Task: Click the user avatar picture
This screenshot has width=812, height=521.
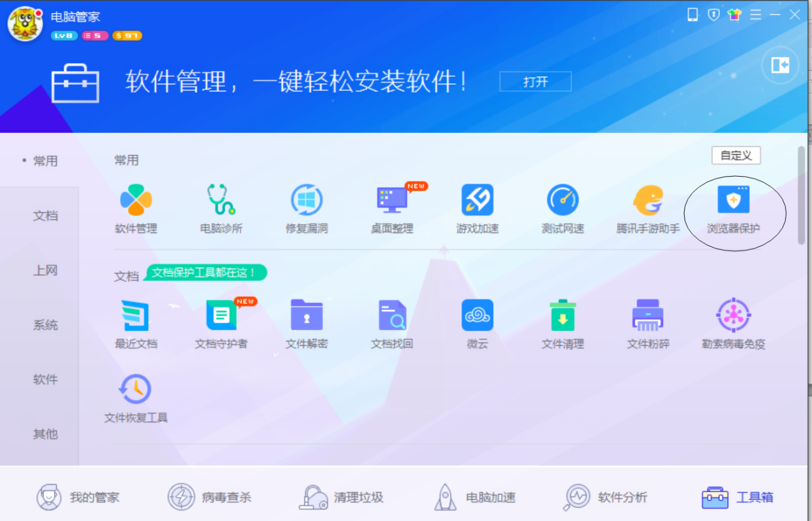Action: [x=25, y=24]
